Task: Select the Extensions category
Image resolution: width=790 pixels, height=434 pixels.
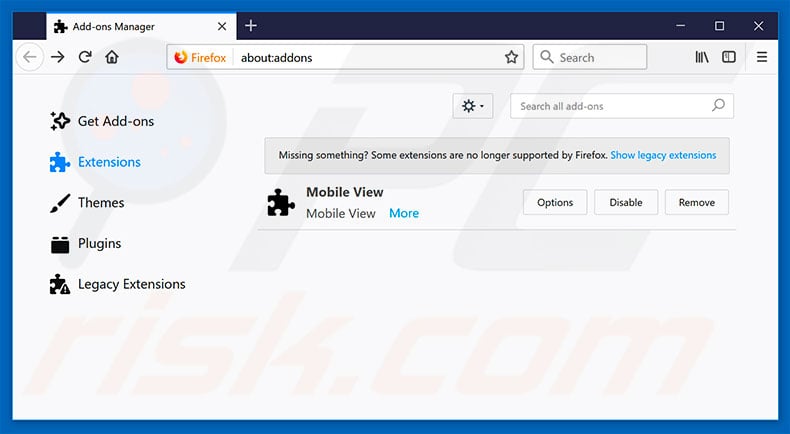Action: coord(96,162)
